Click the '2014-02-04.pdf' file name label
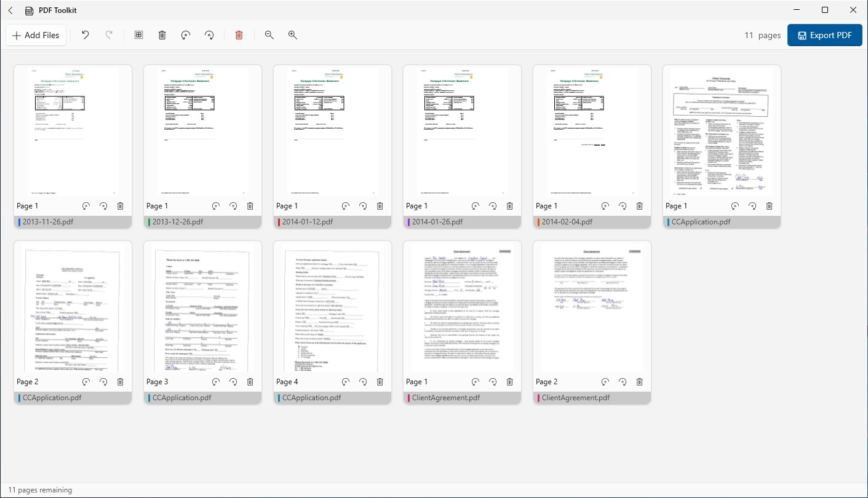 567,222
